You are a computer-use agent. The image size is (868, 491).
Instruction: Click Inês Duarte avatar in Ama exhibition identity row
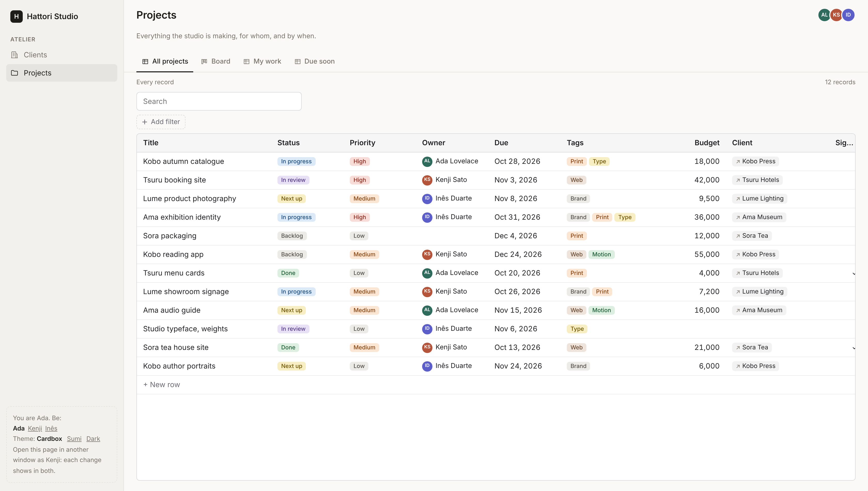(427, 217)
